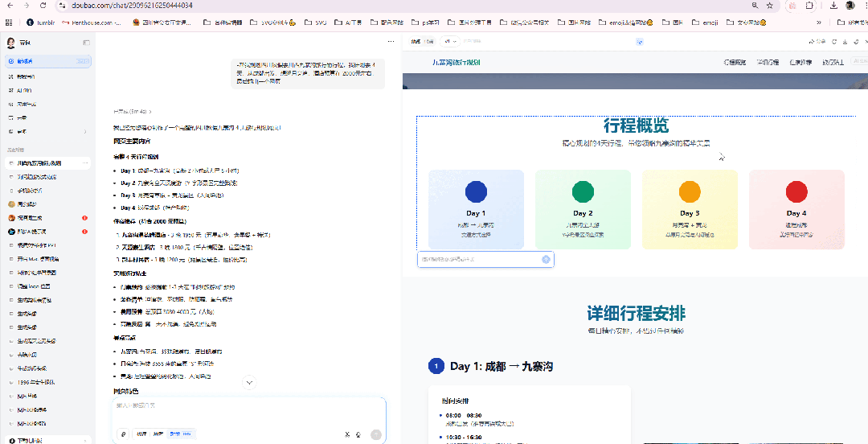The image size is (868, 444).
Task: Click the red circle on Day 4 card
Action: [796, 191]
